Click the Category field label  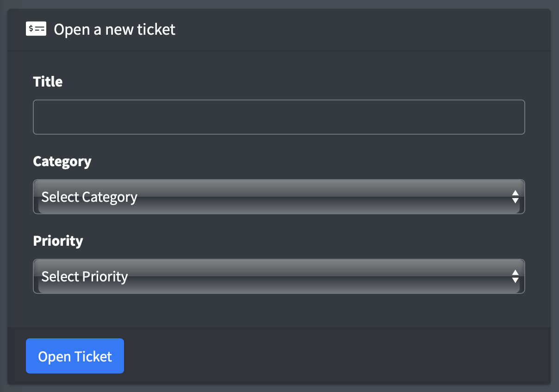click(62, 162)
